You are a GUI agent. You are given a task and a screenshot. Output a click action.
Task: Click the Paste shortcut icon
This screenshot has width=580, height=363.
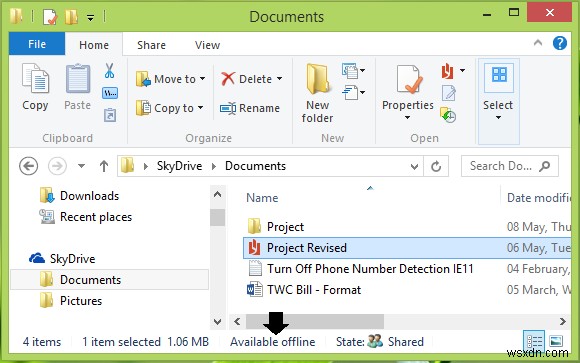click(x=110, y=115)
